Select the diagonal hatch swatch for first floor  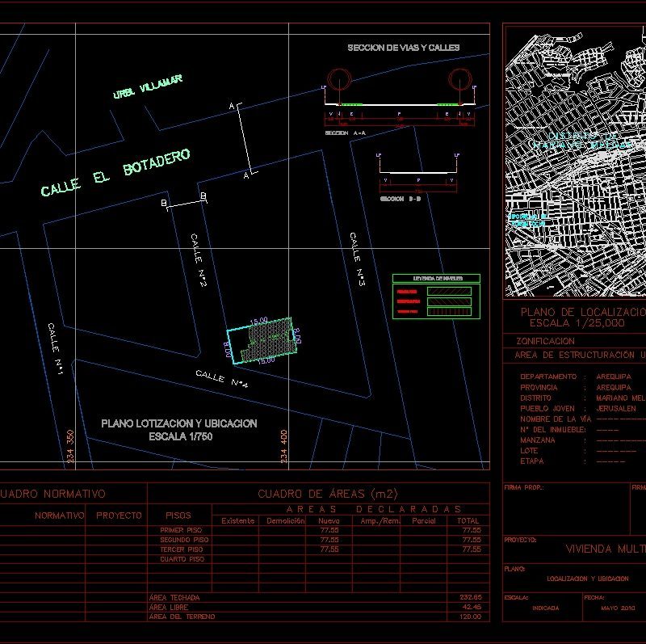coord(449,292)
